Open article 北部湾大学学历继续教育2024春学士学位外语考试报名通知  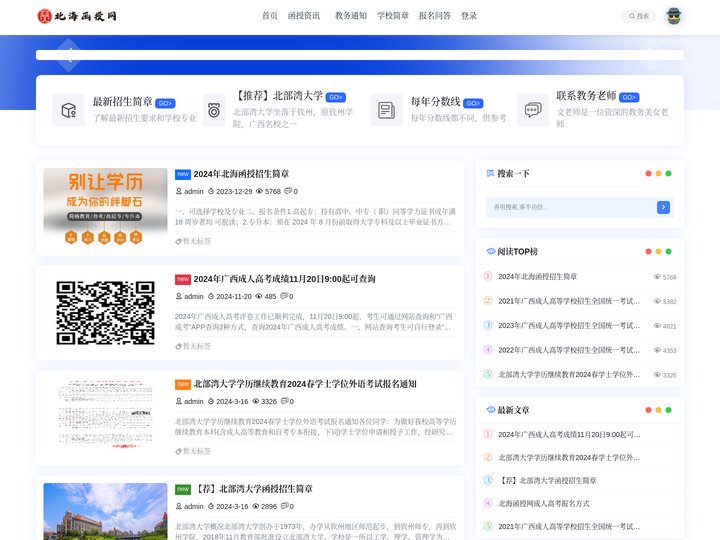305,384
